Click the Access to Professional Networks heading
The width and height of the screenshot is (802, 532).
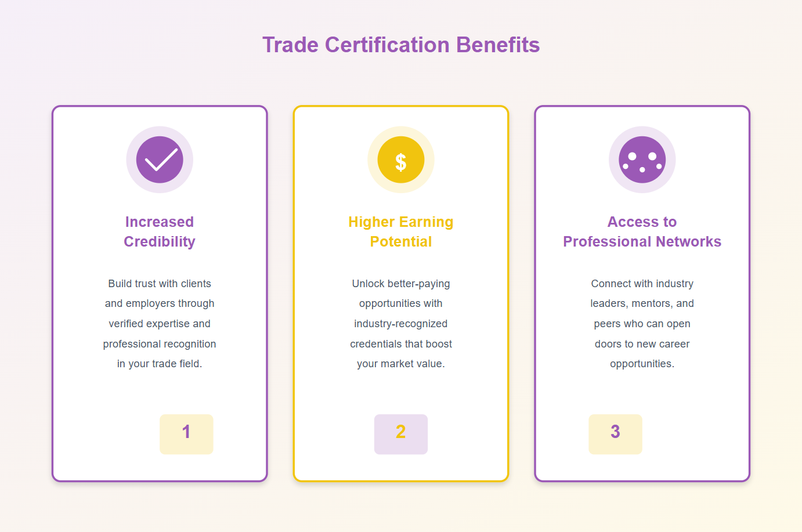tap(642, 231)
